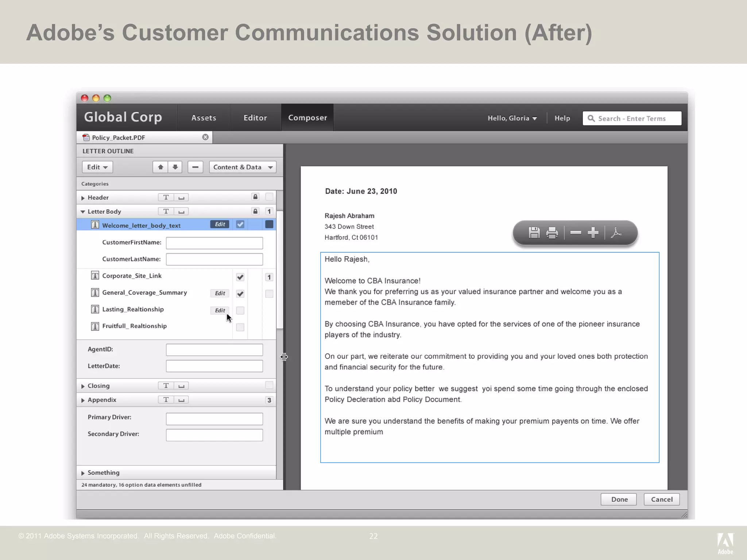Screen dimensions: 747x560
Task: Click Header row text T icon
Action: tap(166, 197)
